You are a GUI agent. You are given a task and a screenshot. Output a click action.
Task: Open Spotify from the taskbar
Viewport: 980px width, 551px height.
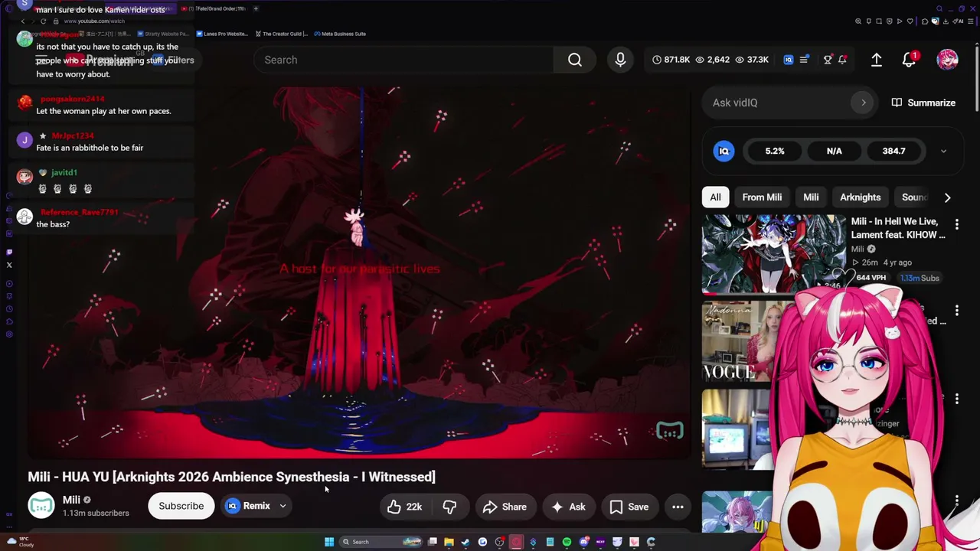tap(567, 542)
